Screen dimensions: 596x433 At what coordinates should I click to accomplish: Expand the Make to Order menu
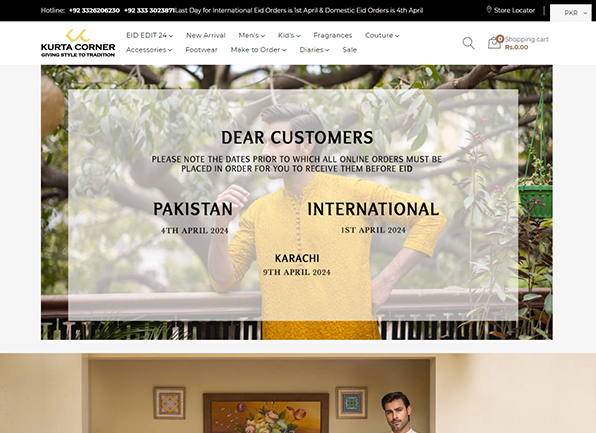pyautogui.click(x=258, y=50)
